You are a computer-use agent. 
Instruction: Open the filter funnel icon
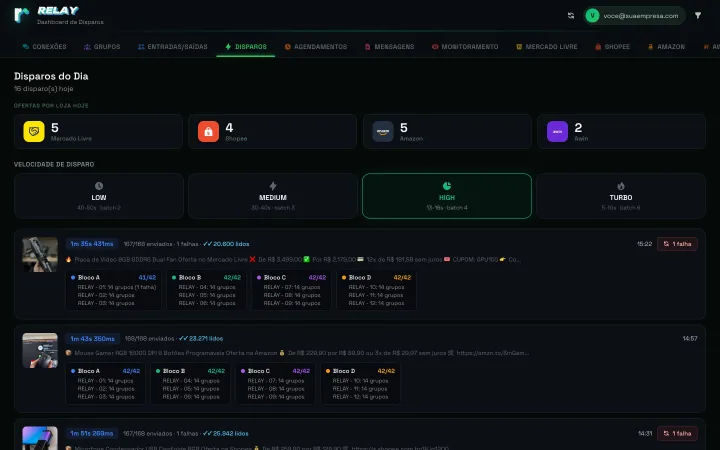(x=698, y=16)
